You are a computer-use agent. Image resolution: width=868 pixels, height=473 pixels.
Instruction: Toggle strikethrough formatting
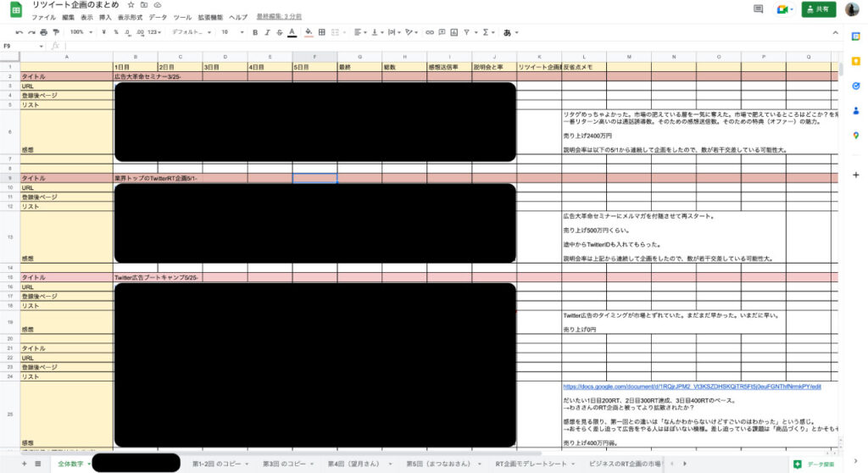(279, 32)
